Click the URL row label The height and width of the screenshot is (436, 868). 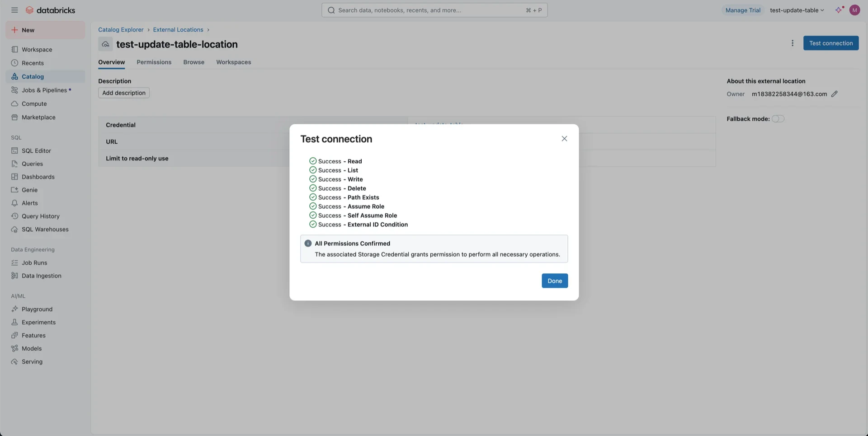112,142
